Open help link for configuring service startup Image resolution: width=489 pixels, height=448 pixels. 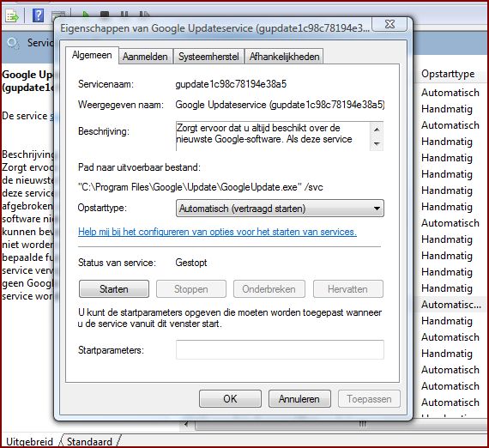click(x=217, y=232)
